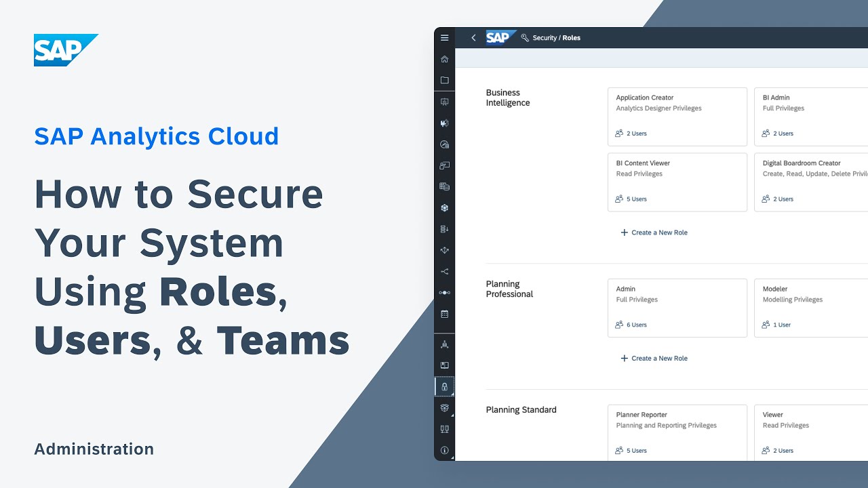Open the Calendar icon in sidebar
This screenshot has height=488, width=868.
coord(444,314)
